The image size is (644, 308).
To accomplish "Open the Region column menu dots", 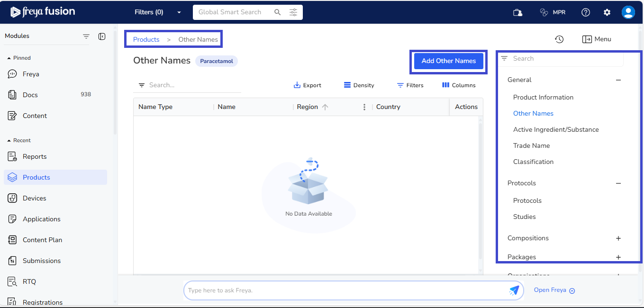I will 364,107.
